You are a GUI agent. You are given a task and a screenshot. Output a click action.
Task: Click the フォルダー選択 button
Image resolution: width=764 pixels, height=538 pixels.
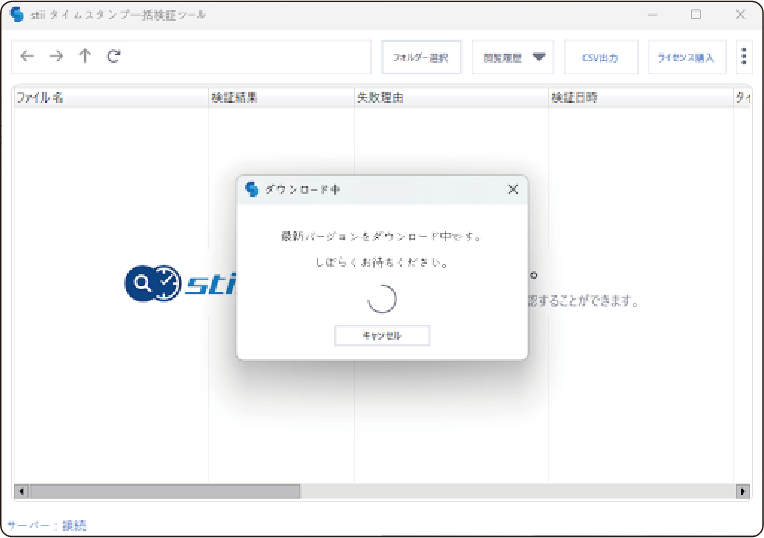[x=421, y=58]
